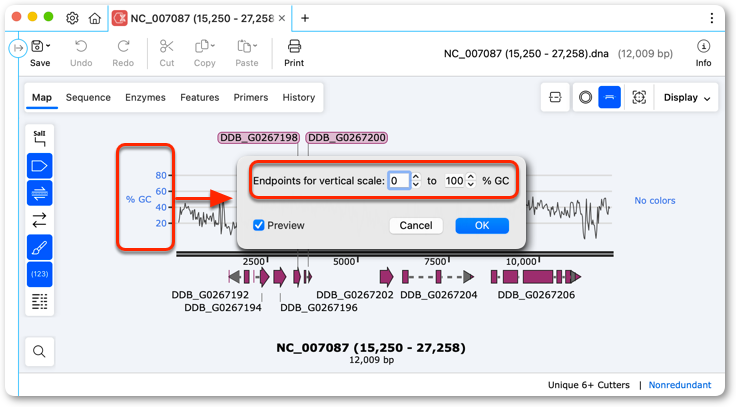Image resolution: width=736 pixels, height=407 pixels.
Task: Click the topology strand icon
Action: pos(555,97)
